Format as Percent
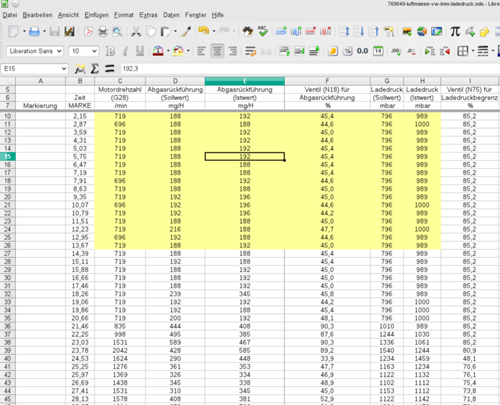Viewport: 500px width, 405px height. click(348, 51)
